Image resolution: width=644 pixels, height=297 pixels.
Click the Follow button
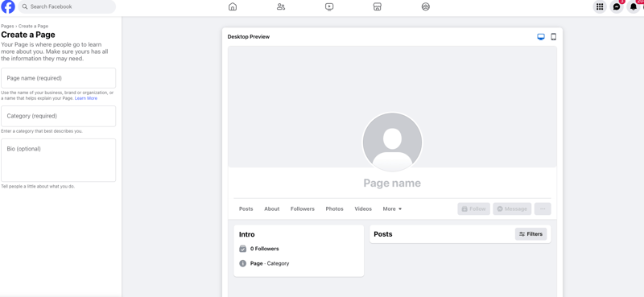(474, 208)
